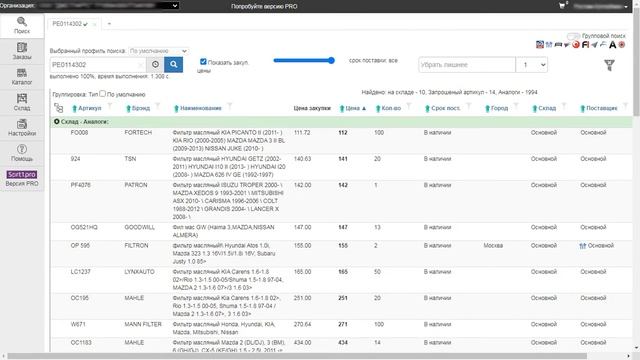Click Попробуйте версию PRO link
The image size is (640, 360).
click(264, 7)
